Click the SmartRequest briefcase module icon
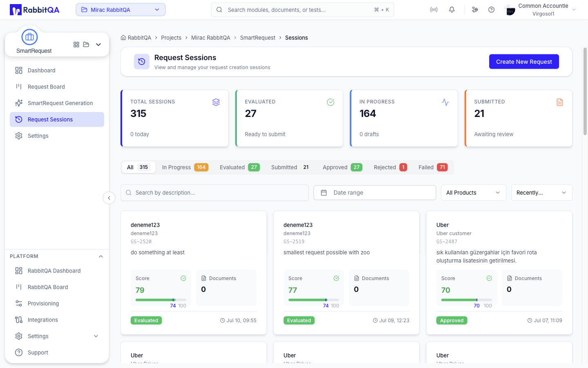The width and height of the screenshot is (588, 368). point(29,37)
